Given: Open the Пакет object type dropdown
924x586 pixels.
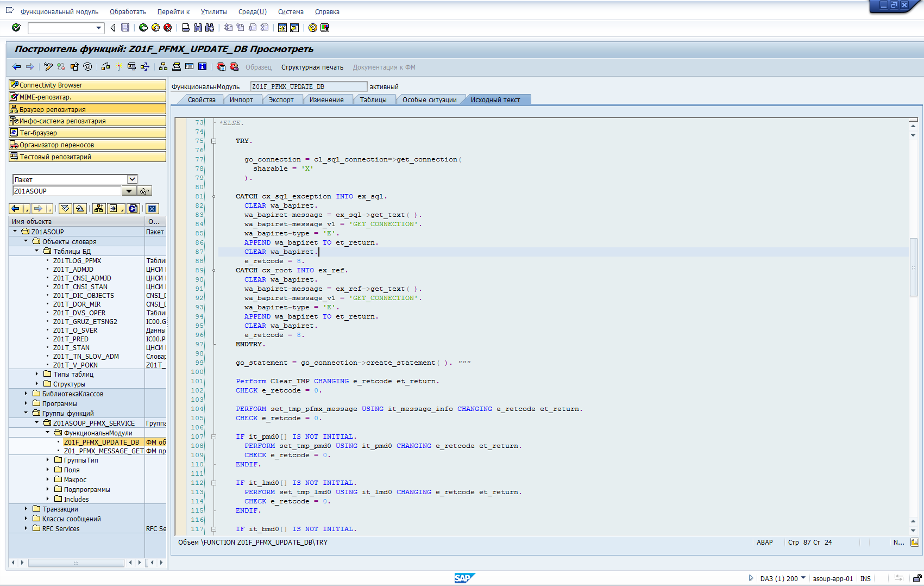Looking at the screenshot, I should 132,179.
